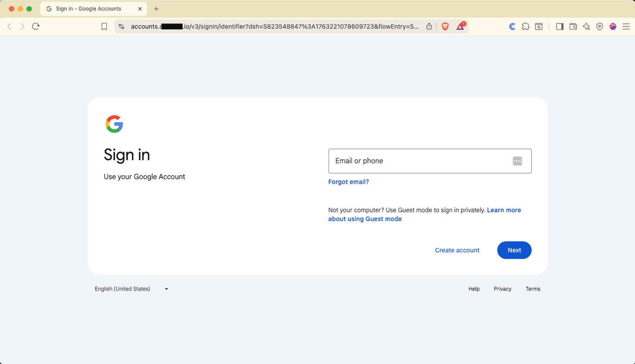The height and width of the screenshot is (364, 635).
Task: Open the Terms footer link
Action: 533,289
